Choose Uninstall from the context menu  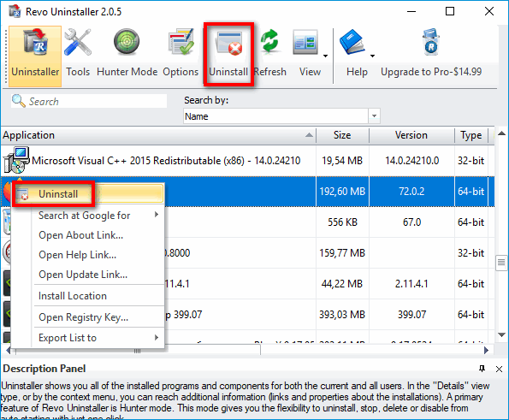pos(87,194)
